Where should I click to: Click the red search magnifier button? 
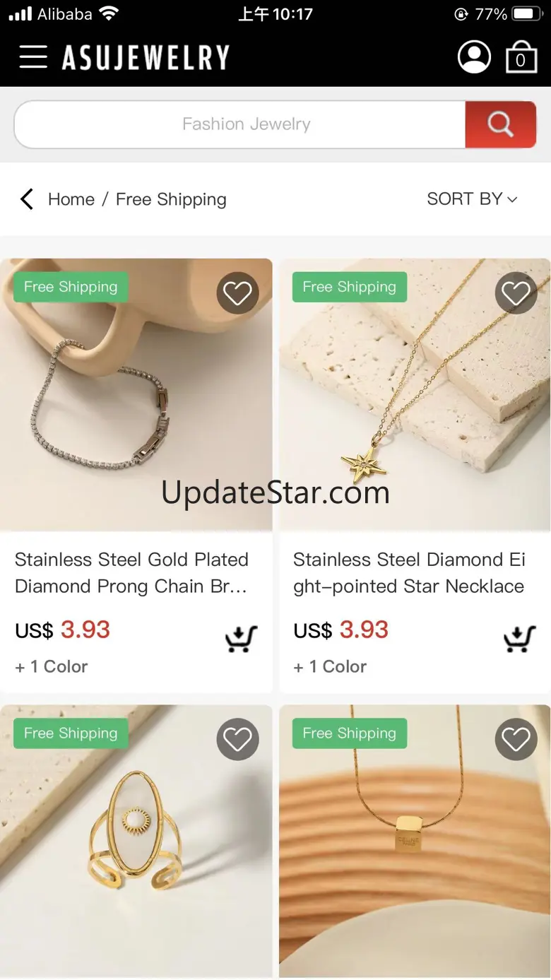500,124
